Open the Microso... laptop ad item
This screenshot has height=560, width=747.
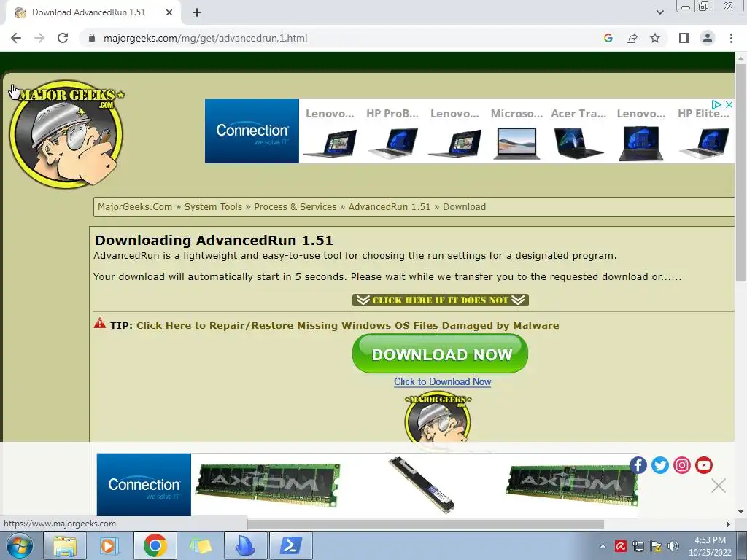(517, 135)
